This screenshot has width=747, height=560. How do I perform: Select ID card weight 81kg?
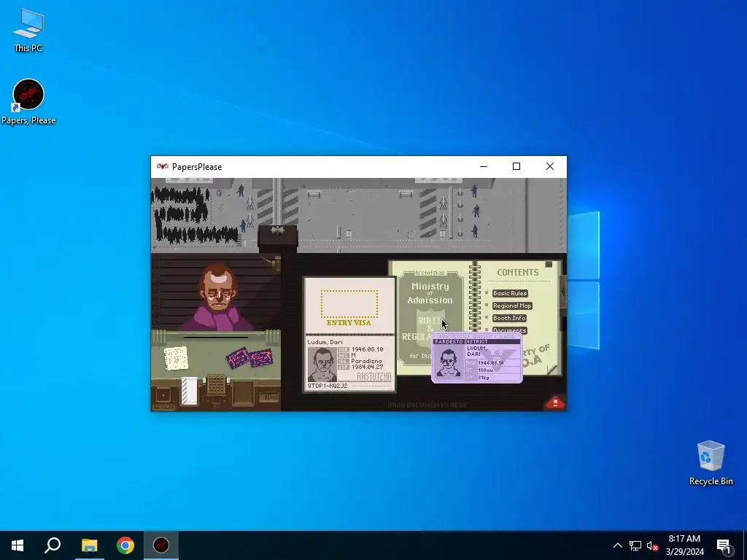pos(483,378)
